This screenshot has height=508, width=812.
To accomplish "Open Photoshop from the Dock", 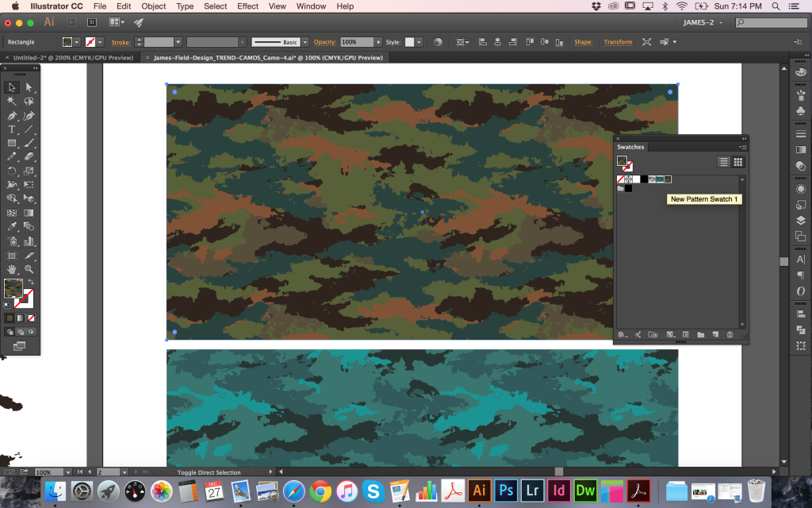I will click(x=506, y=491).
